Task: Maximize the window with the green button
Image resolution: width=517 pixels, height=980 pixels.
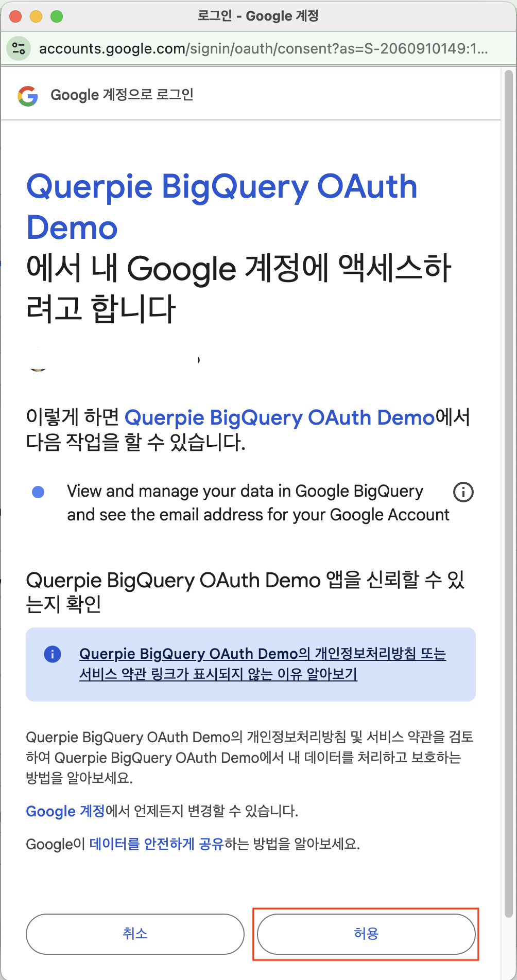Action: (57, 16)
